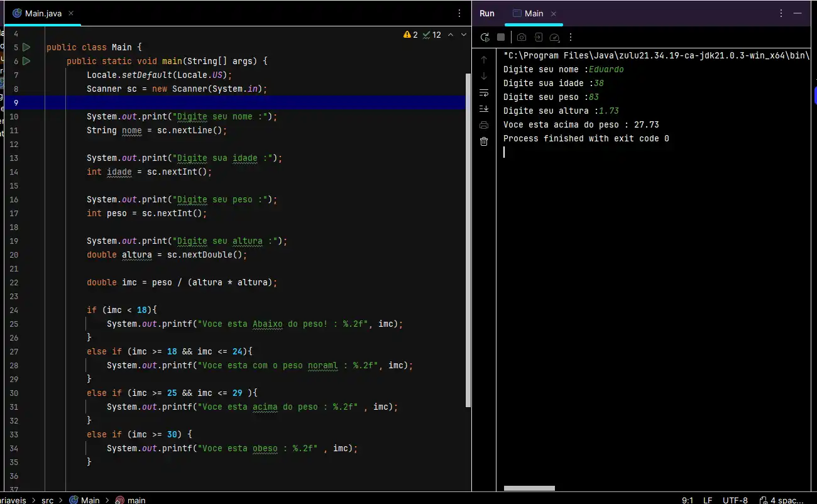Screen dimensions: 817x504
Task: Open Run tool window options menu
Action: tap(781, 13)
